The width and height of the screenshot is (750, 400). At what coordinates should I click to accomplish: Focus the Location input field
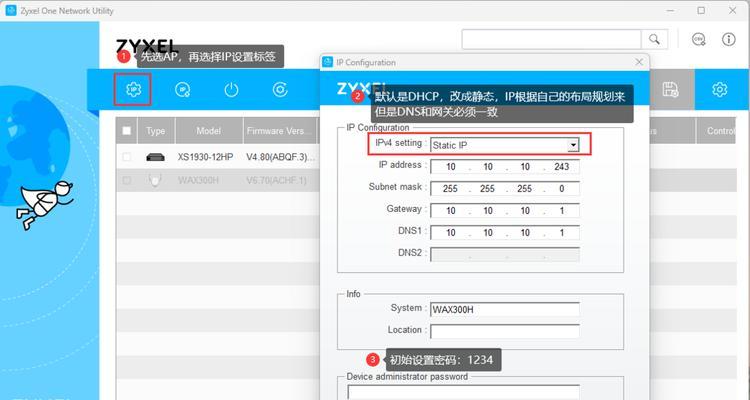505,331
